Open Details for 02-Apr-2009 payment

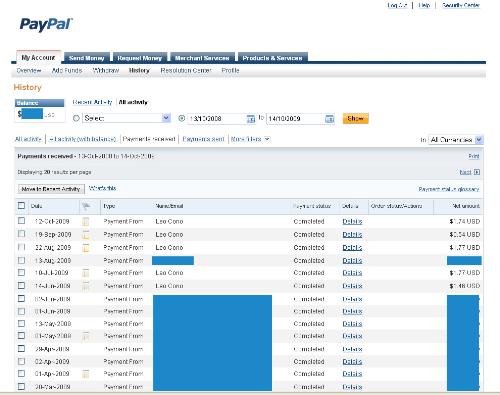click(x=352, y=362)
